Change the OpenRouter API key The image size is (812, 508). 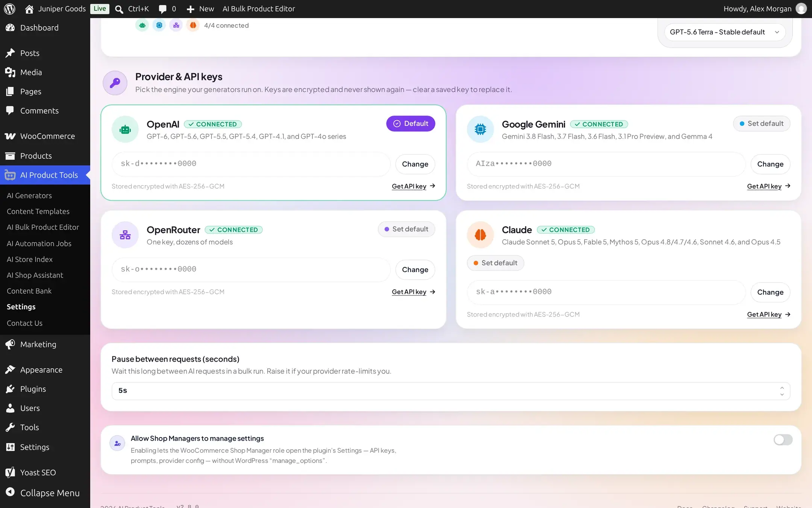coord(415,269)
